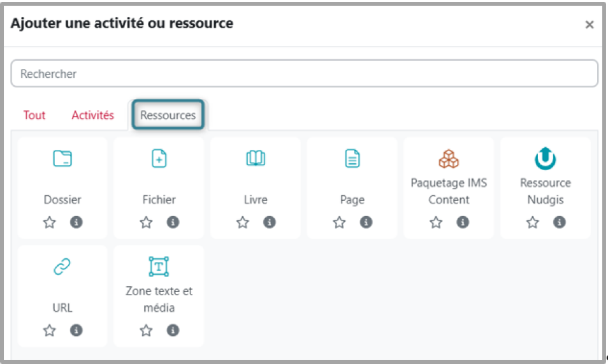Screen dimensions: 608x364
Task: Open the Livre book resource icon
Action: tap(256, 159)
